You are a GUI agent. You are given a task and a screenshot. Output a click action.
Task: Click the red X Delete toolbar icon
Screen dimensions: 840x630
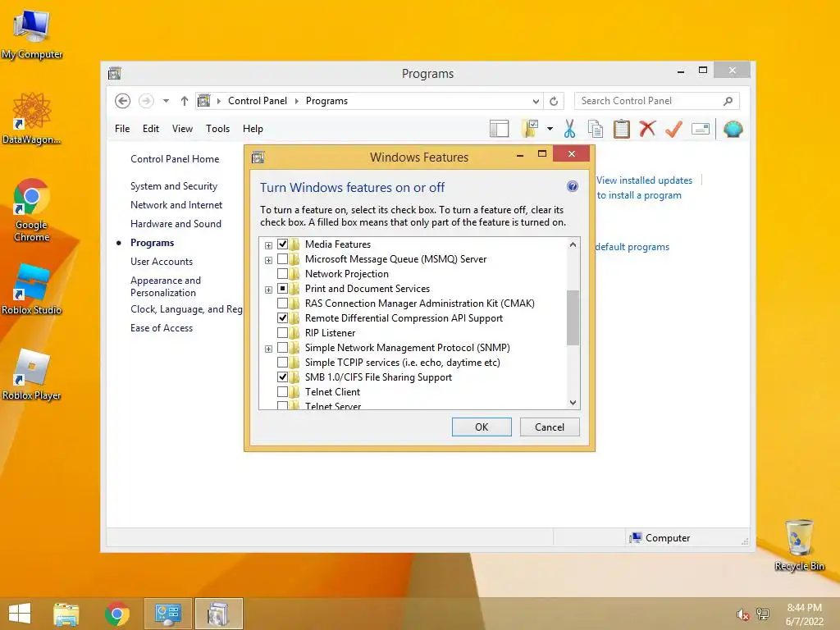(x=648, y=129)
